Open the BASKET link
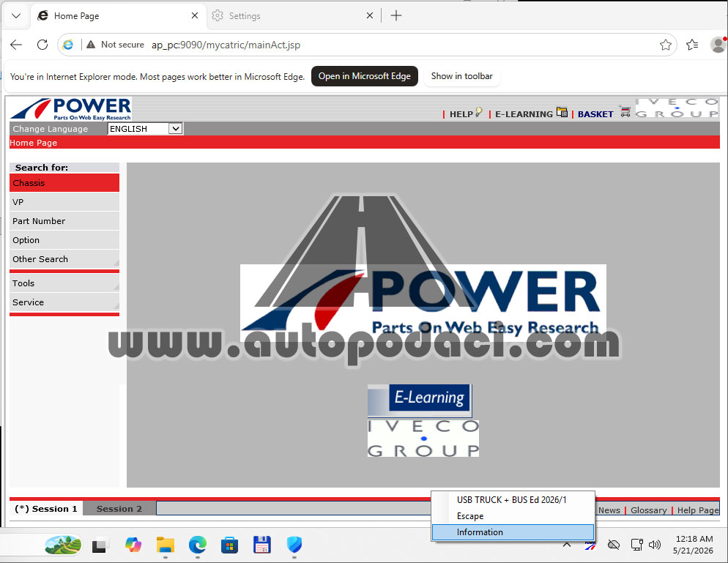Viewport: 728px width, 563px height. [x=595, y=114]
